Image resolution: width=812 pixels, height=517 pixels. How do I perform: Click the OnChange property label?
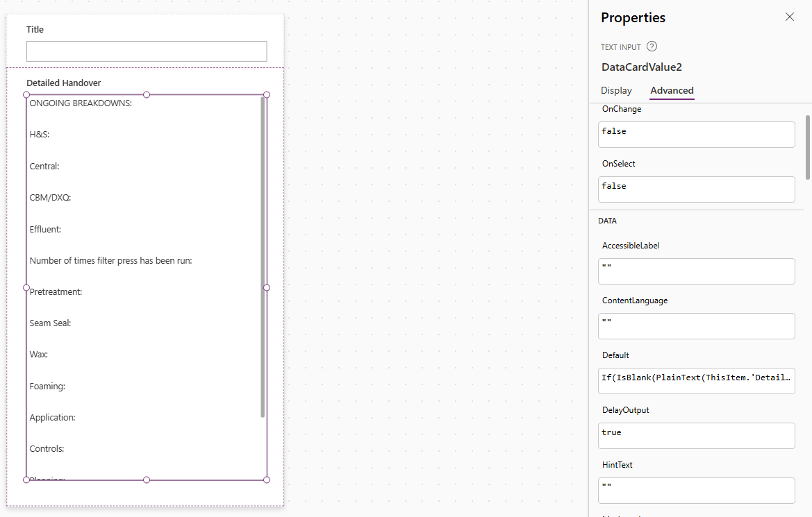pyautogui.click(x=622, y=109)
